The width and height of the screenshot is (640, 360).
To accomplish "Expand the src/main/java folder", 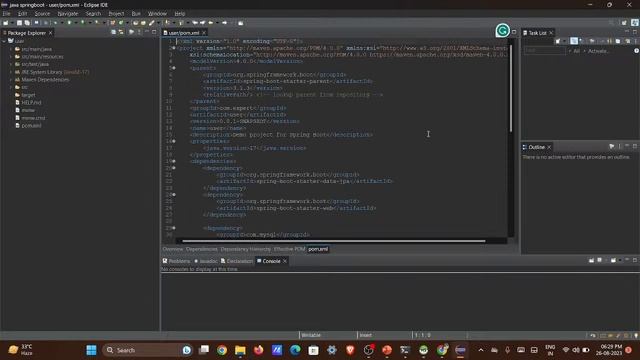I will click(11, 49).
